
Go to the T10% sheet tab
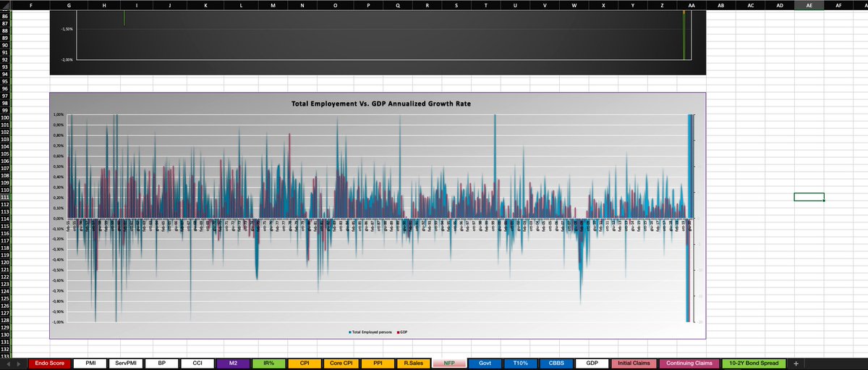(x=521, y=363)
